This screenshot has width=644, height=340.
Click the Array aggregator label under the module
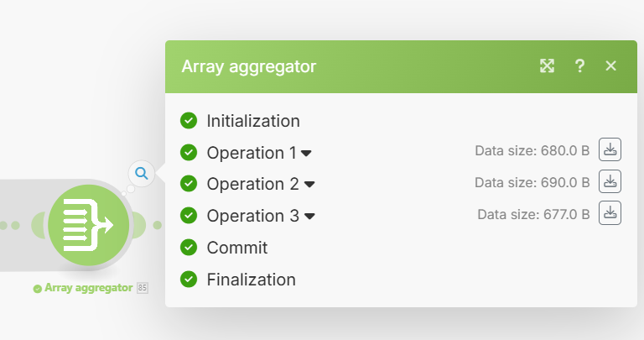pyautogui.click(x=88, y=288)
